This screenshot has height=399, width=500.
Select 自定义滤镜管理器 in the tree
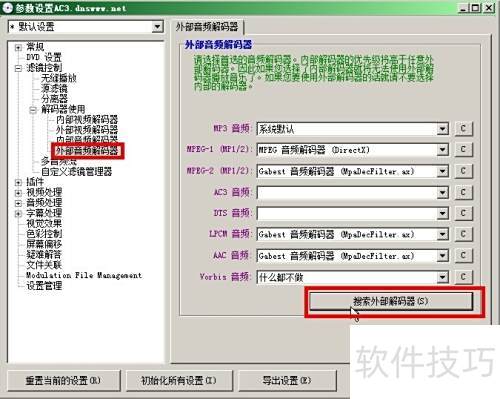(x=76, y=172)
